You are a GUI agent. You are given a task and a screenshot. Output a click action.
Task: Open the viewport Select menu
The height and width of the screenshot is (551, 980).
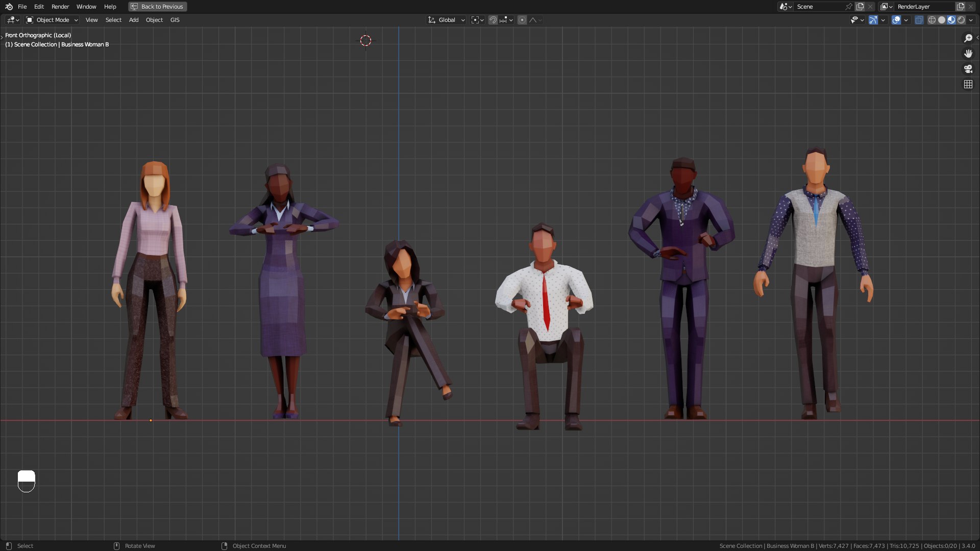[113, 20]
